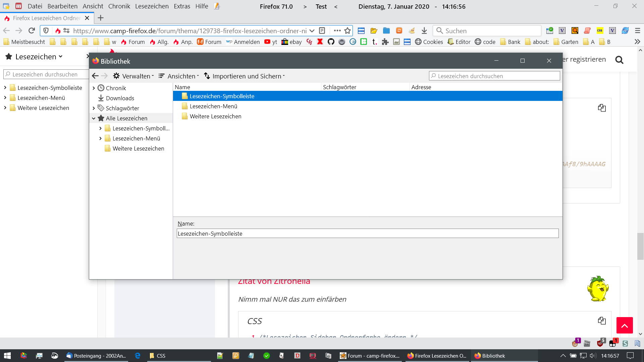Open the Verwalten dropdown menu
Image resolution: width=644 pixels, height=362 pixels.
133,76
